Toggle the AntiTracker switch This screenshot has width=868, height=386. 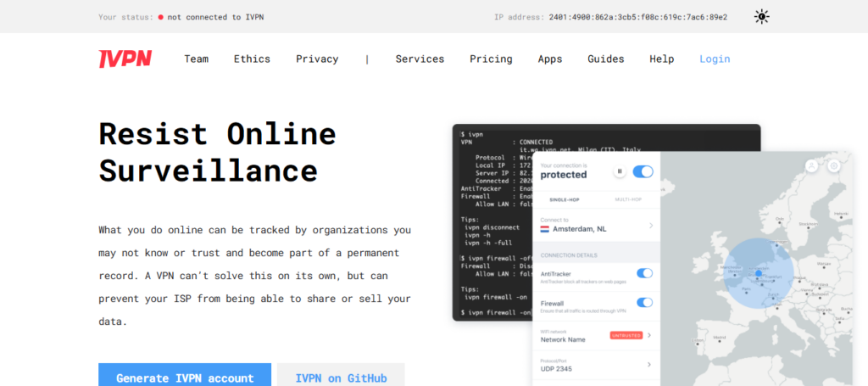[x=644, y=273]
